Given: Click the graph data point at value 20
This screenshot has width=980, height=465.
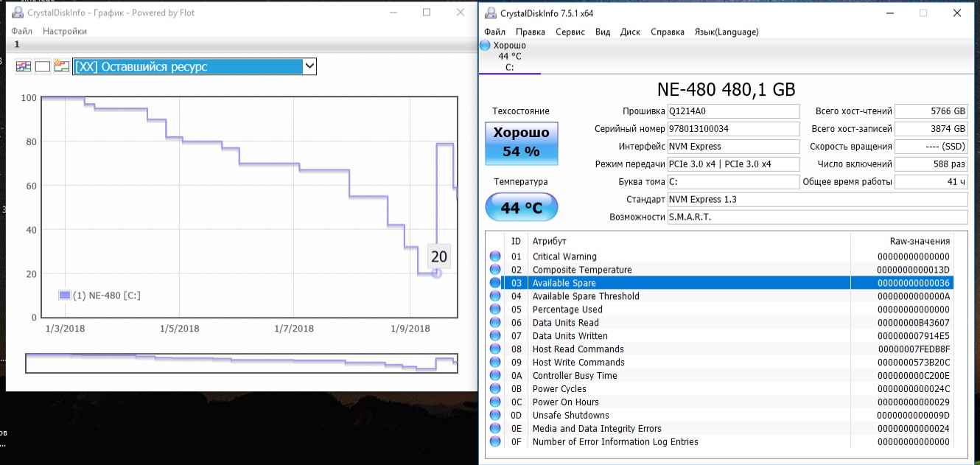Looking at the screenshot, I should click(436, 273).
